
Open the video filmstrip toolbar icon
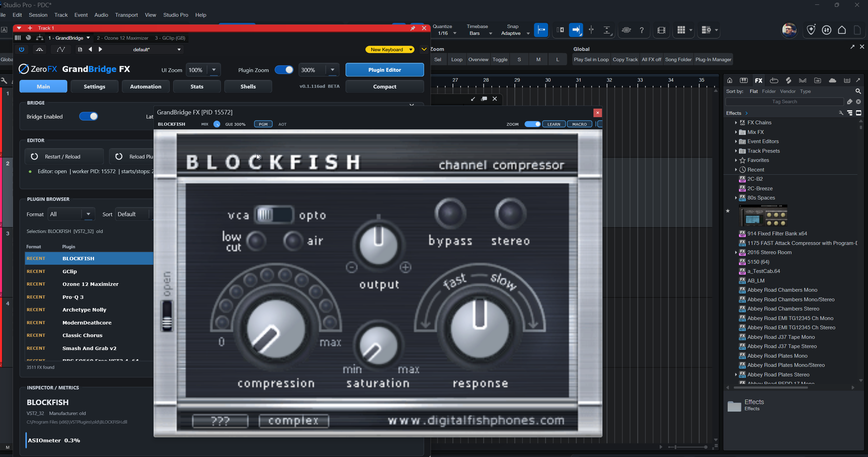tap(661, 30)
